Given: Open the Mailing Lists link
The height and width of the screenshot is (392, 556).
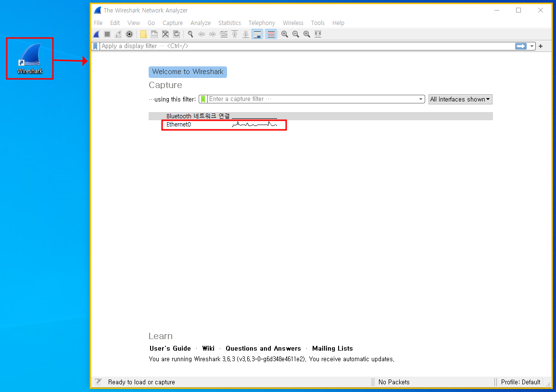Looking at the screenshot, I should pos(332,348).
